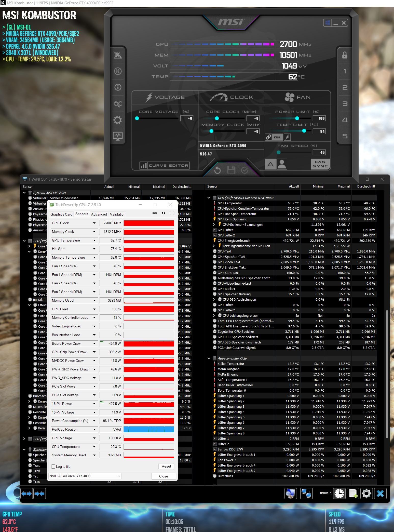394x532 pixels.
Task: Open Afterburner information icon
Action: (x=118, y=87)
